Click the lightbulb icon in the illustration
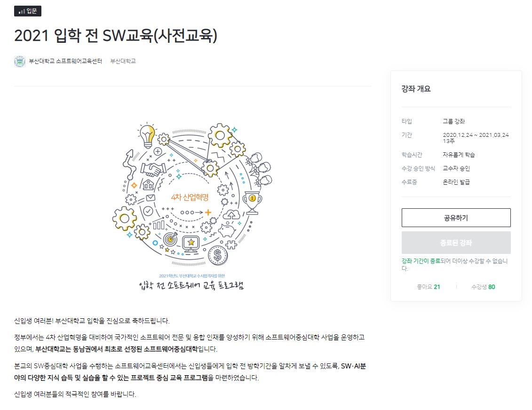The width and height of the screenshot is (532, 410). pos(148,135)
